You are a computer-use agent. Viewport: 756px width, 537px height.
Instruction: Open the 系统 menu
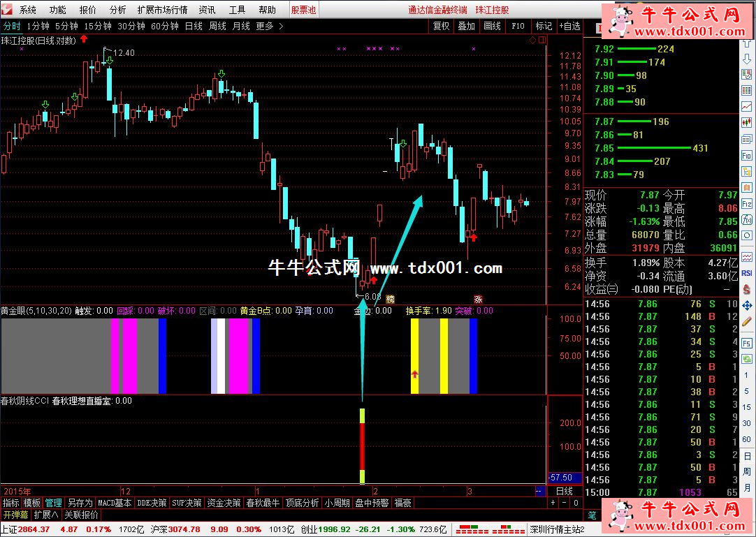pyautogui.click(x=28, y=10)
